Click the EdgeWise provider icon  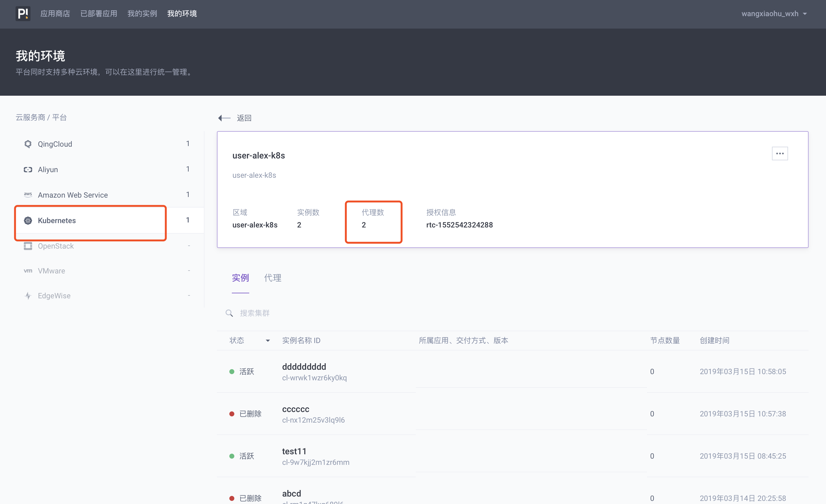[x=28, y=296]
